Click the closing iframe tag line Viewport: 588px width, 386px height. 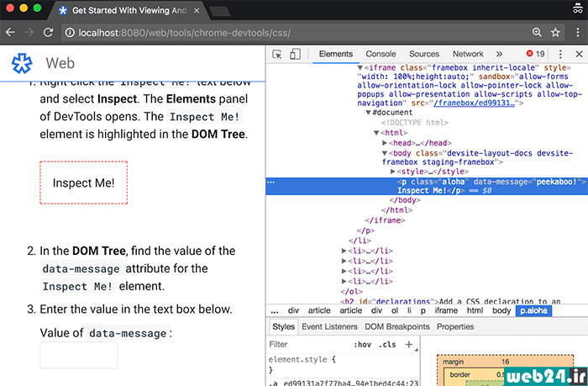pos(385,220)
